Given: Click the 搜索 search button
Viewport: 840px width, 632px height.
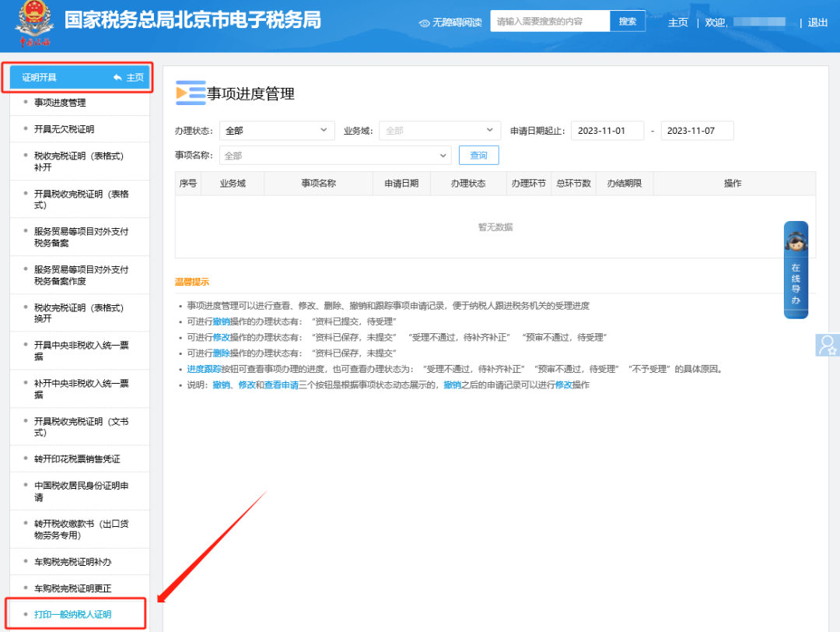Looking at the screenshot, I should [627, 22].
